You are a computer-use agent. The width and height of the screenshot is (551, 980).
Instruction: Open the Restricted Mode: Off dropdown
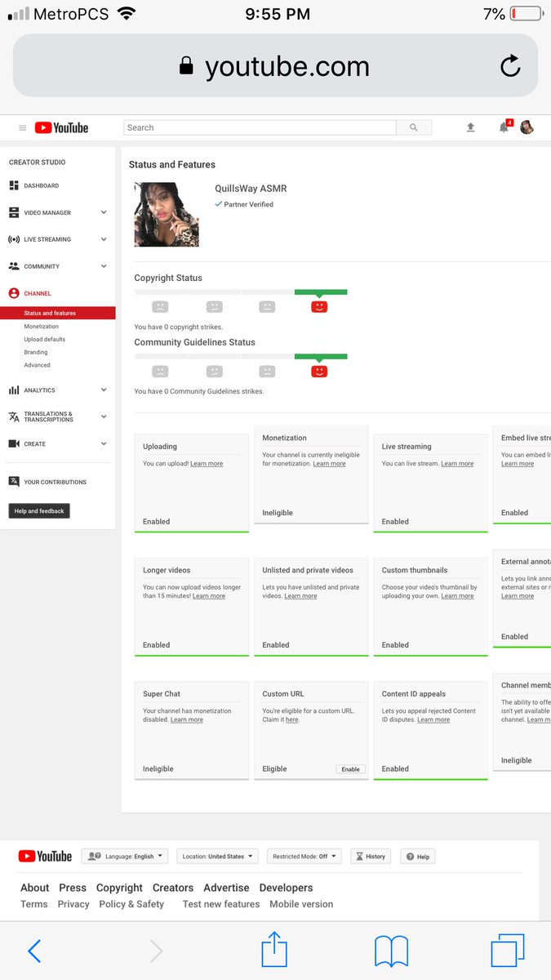coord(304,857)
